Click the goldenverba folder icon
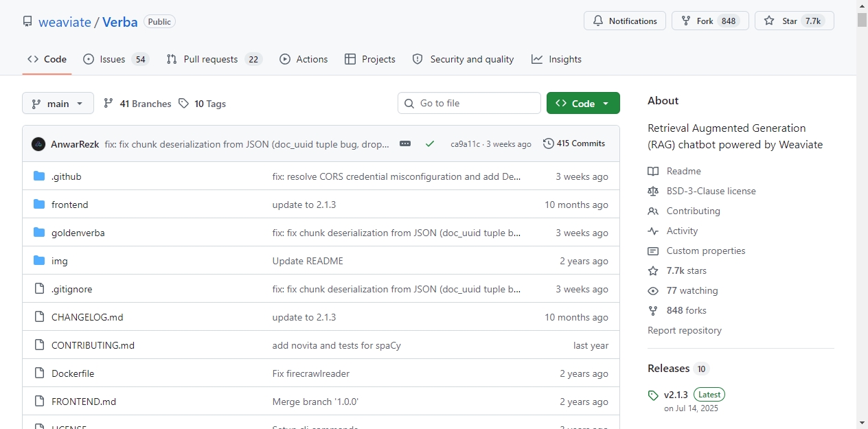This screenshot has width=868, height=429. (39, 233)
